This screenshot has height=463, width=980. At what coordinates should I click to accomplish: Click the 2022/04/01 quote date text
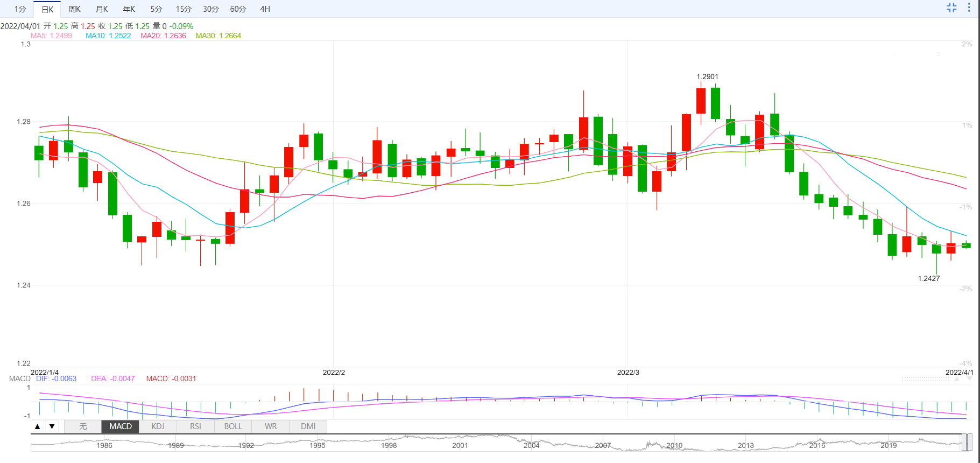click(20, 26)
